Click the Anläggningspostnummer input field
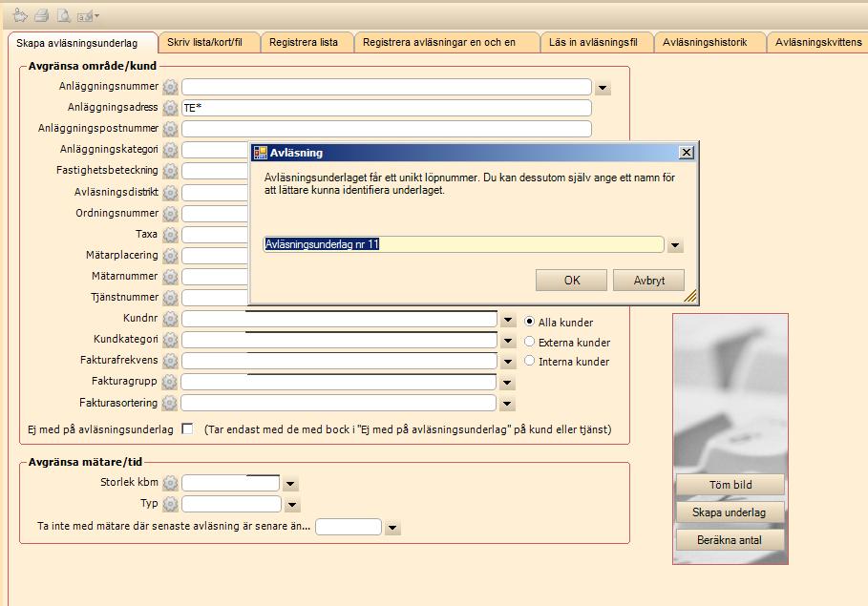 [x=387, y=129]
